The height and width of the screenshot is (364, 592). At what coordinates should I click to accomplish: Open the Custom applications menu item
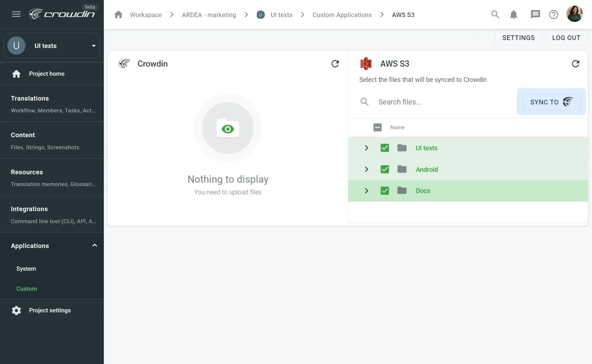[26, 288]
